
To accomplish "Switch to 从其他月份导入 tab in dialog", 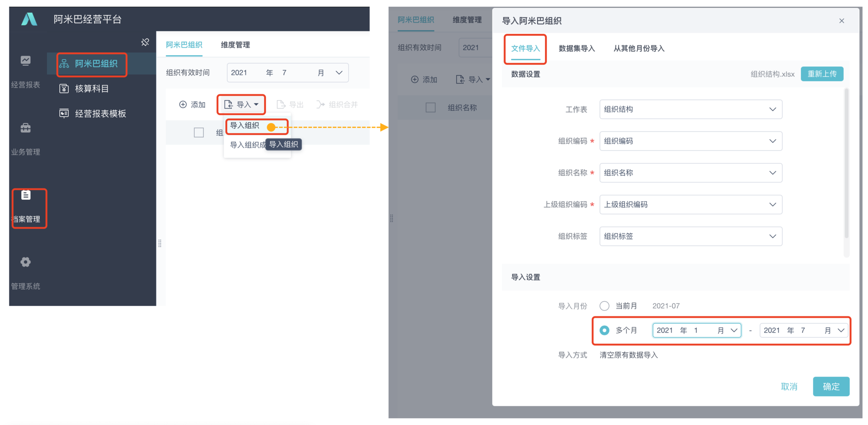I will (x=639, y=48).
